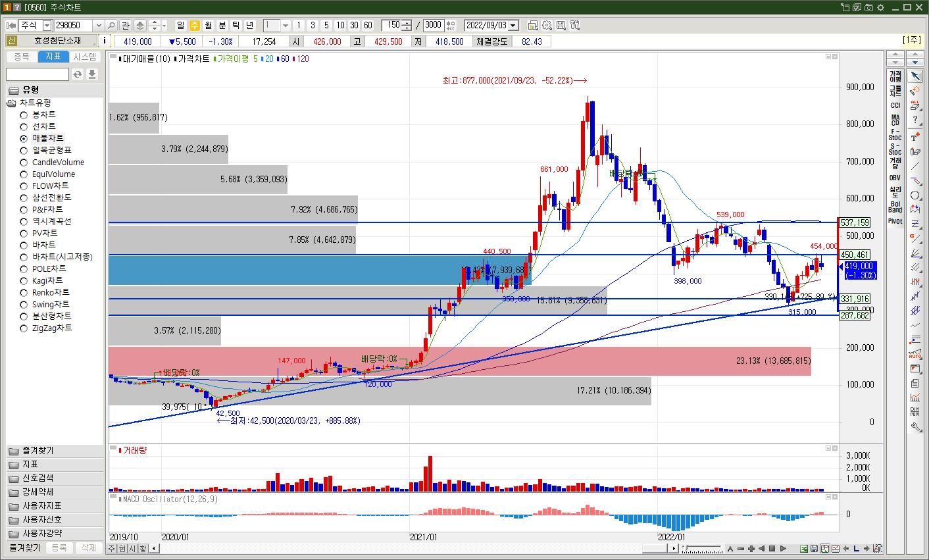Add the Bol Band indicator button
Viewport: 929px width, 560px height.
895,207
